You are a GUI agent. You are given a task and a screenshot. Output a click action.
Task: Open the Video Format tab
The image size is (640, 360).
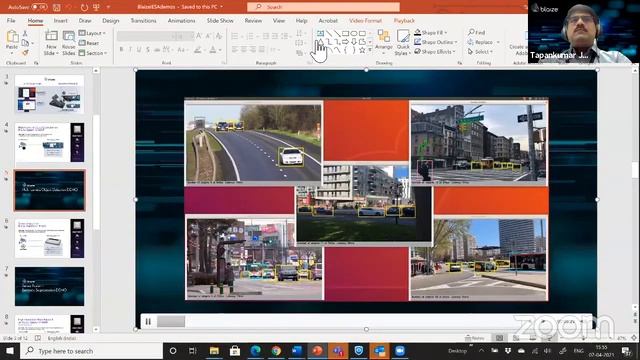coord(365,20)
